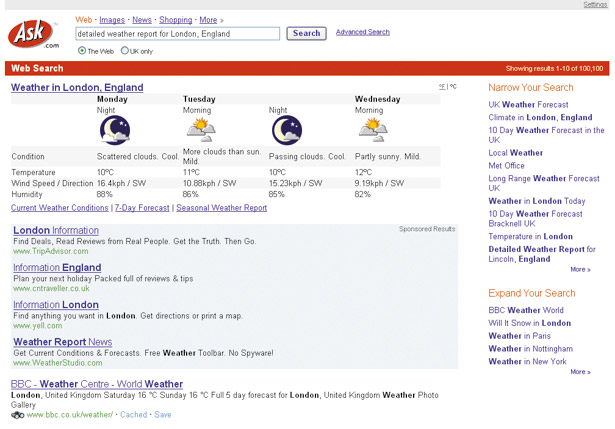Open Current Weather Conditions link
Image resolution: width=615 pixels, height=429 pixels.
tap(60, 208)
